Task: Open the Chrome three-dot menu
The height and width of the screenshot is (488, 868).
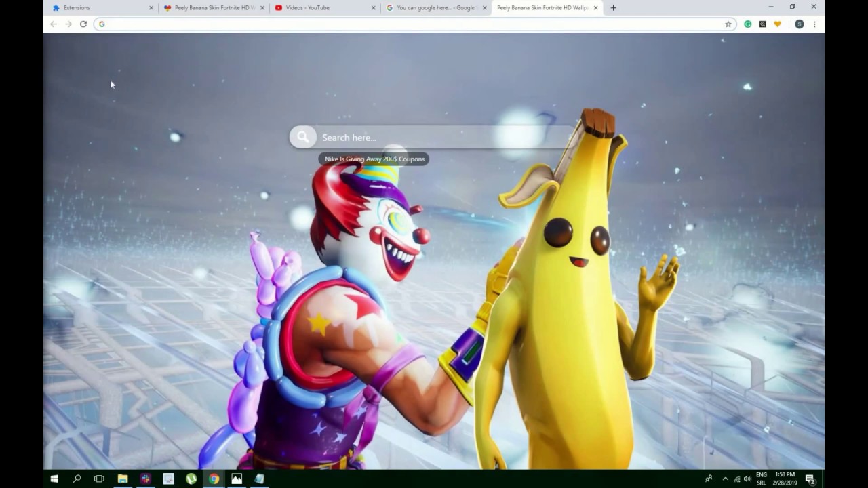Action: (x=814, y=24)
